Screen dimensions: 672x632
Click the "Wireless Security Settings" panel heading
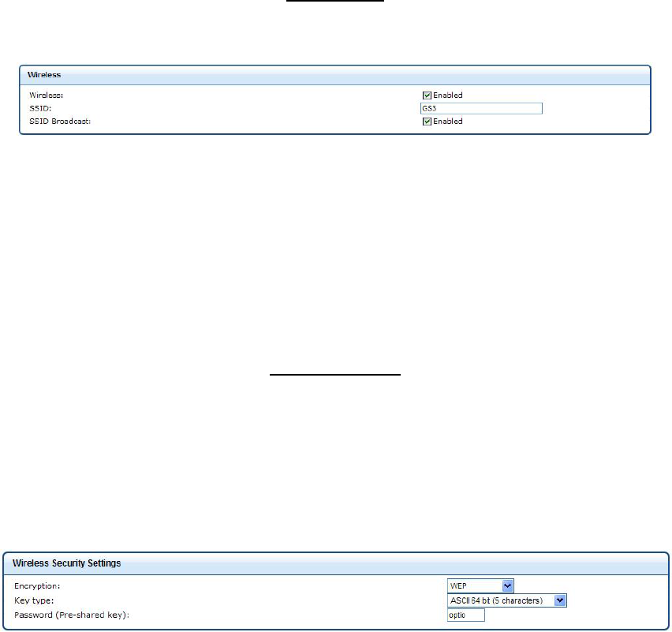coord(66,563)
